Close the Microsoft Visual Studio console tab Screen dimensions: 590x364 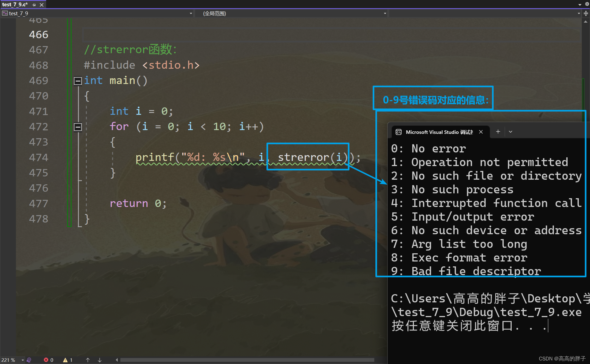click(x=481, y=132)
